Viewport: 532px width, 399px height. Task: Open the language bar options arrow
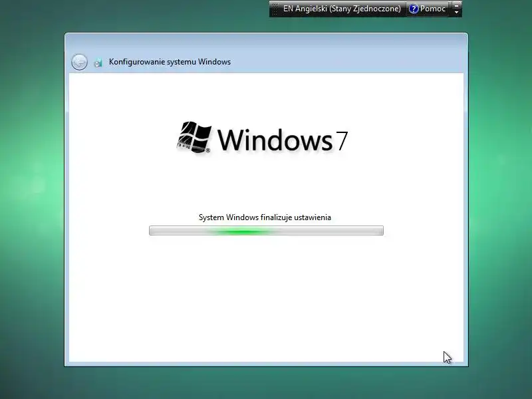(456, 12)
